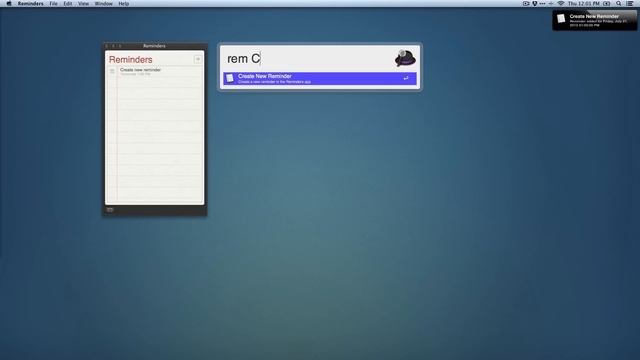Open the Help menu

tap(124, 4)
